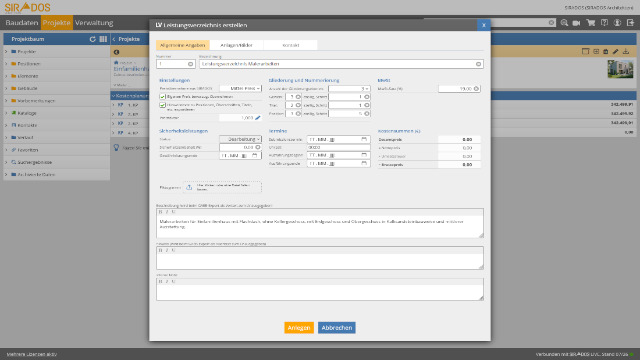Screen dimensions: 640x360
Task: Switch to Anlagen/Bilder tab
Action: [x=236, y=45]
